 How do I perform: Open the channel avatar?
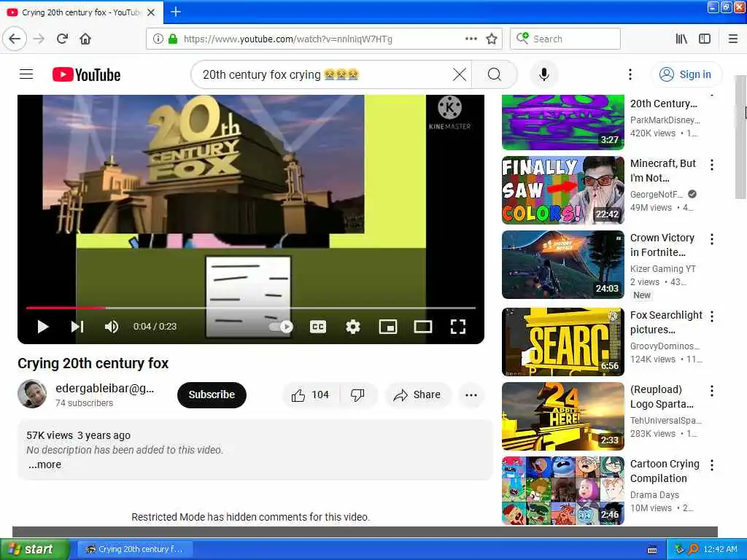tap(32, 394)
